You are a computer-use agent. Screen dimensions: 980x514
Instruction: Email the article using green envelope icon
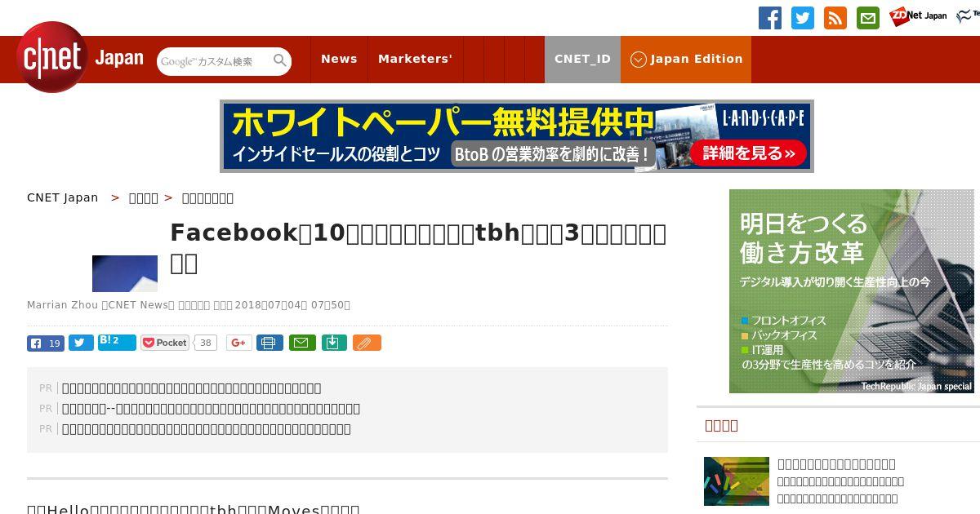pyautogui.click(x=301, y=343)
